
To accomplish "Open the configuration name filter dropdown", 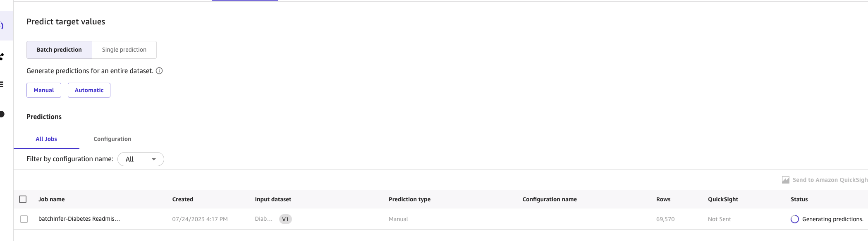I will (141, 159).
